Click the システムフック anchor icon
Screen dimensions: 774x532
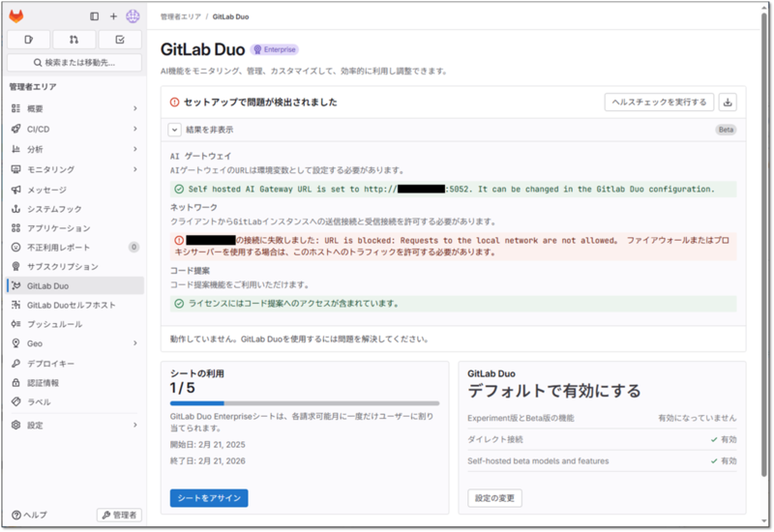coord(15,209)
